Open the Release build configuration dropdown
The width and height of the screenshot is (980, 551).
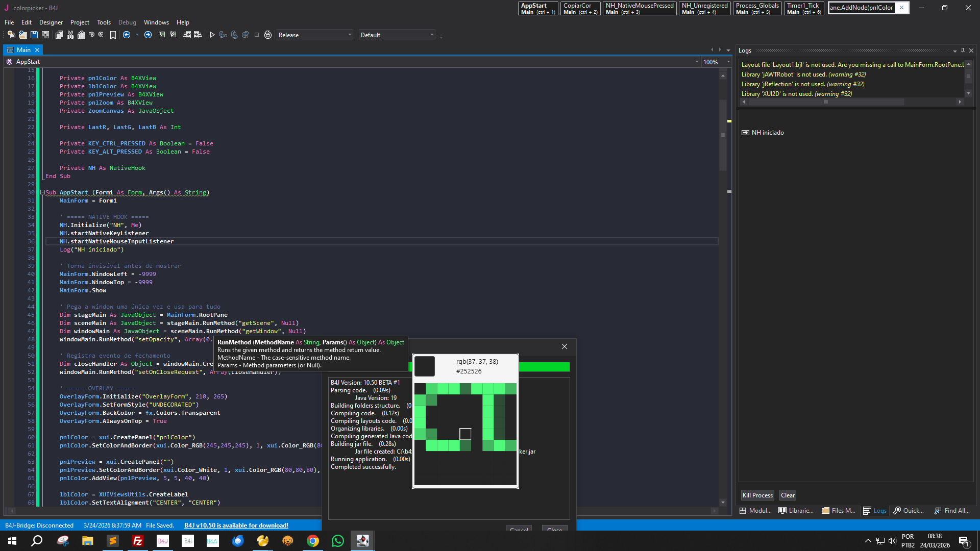pyautogui.click(x=314, y=35)
